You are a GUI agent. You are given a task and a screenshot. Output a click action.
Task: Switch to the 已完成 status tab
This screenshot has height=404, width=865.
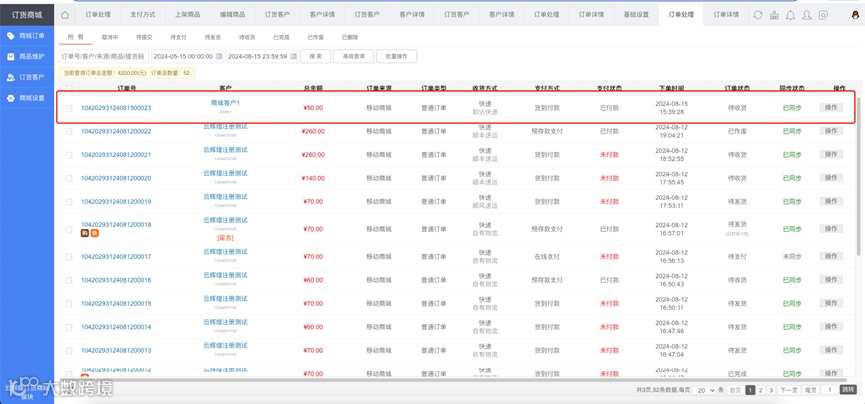click(281, 38)
